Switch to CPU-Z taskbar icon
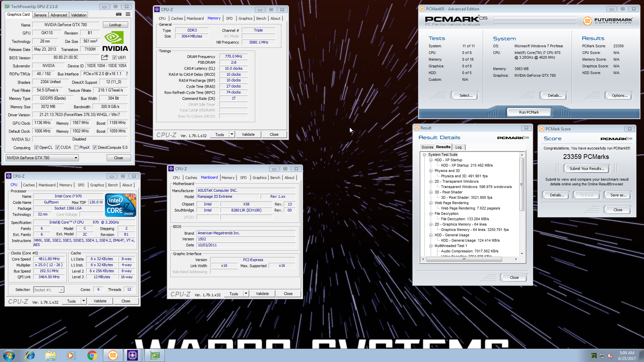The width and height of the screenshot is (644, 362). [132, 355]
